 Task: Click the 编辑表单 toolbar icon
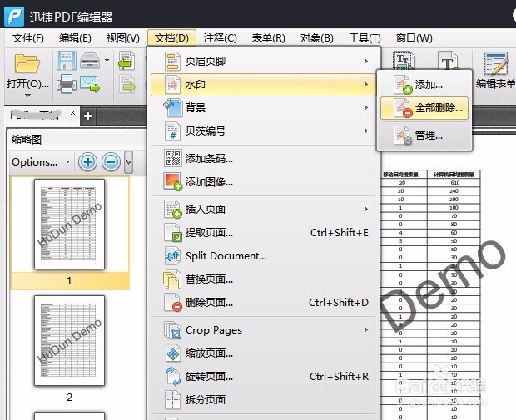[x=495, y=70]
